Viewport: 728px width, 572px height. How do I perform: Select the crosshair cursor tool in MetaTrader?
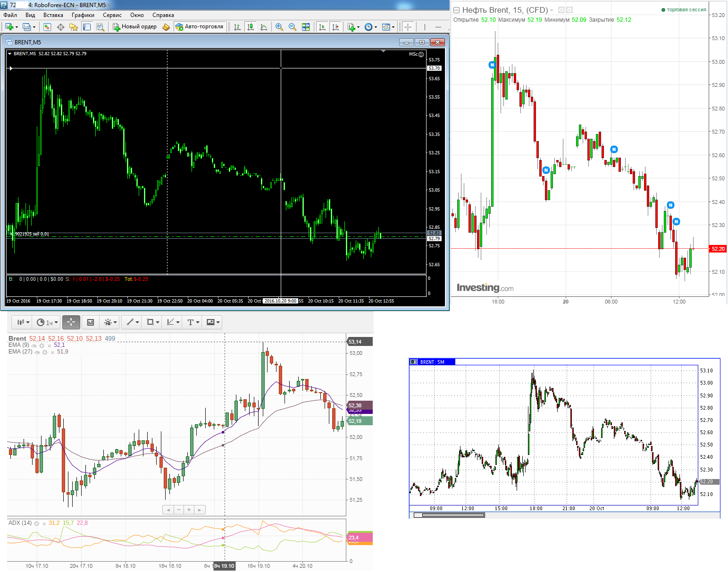click(408, 27)
